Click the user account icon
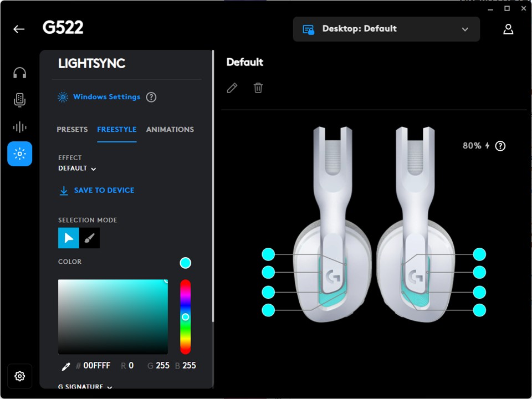The width and height of the screenshot is (532, 399). pos(508,29)
